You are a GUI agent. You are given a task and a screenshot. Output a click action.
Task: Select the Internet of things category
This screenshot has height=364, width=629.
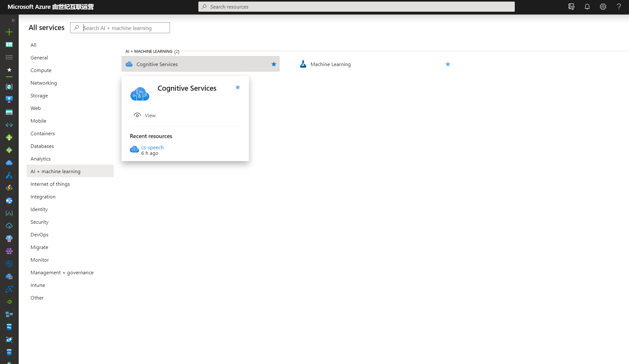50,184
